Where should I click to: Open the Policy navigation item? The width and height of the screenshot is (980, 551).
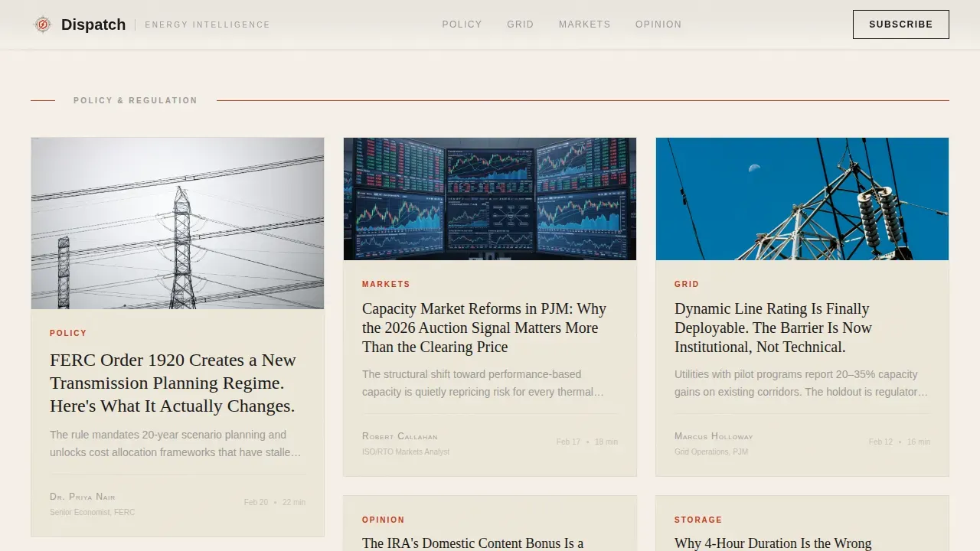(x=462, y=24)
